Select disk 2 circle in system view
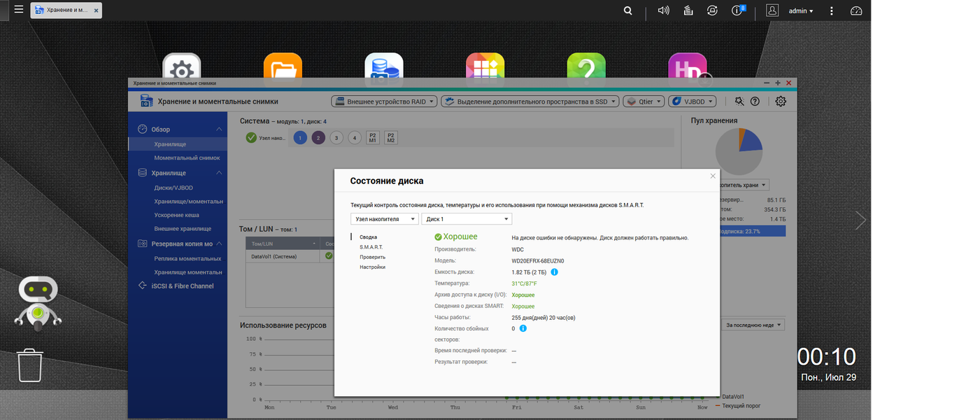Screen dimensions: 980x420 click(318, 138)
